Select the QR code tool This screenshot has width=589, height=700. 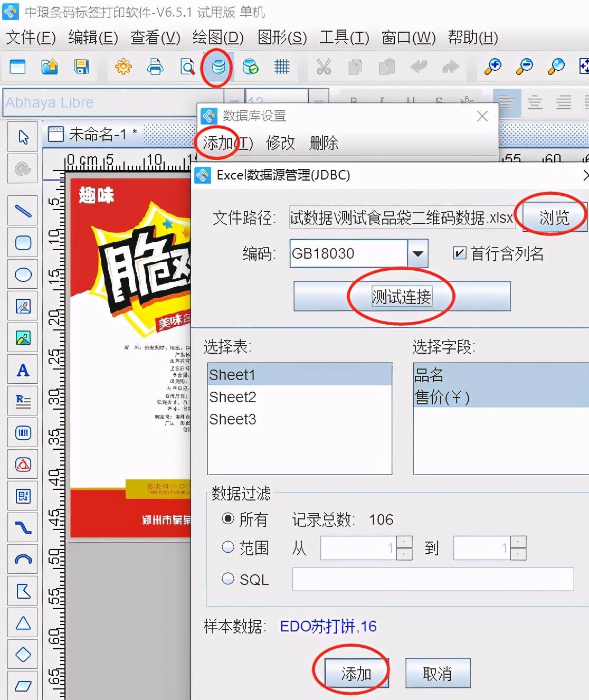22,496
